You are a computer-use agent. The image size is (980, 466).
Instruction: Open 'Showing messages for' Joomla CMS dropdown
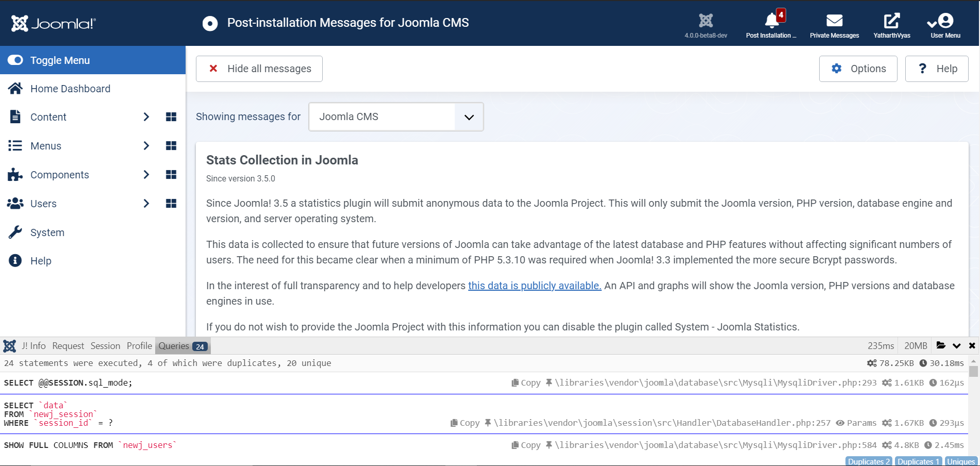(x=396, y=116)
